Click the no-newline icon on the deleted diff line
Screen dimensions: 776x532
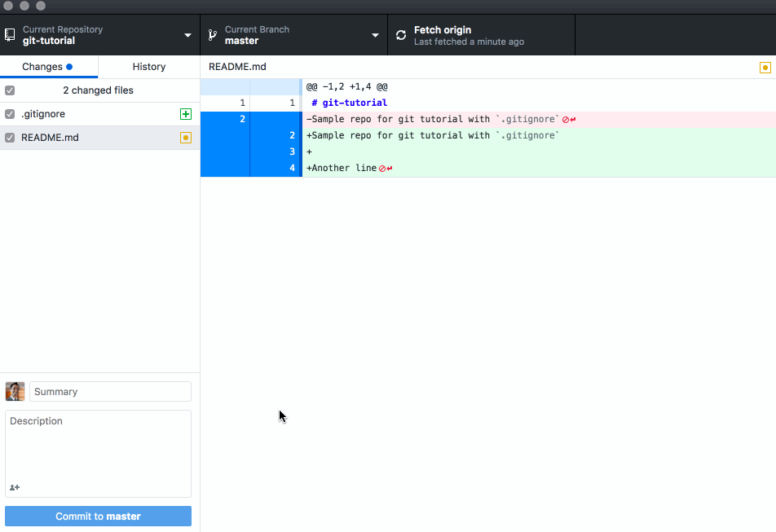point(567,118)
